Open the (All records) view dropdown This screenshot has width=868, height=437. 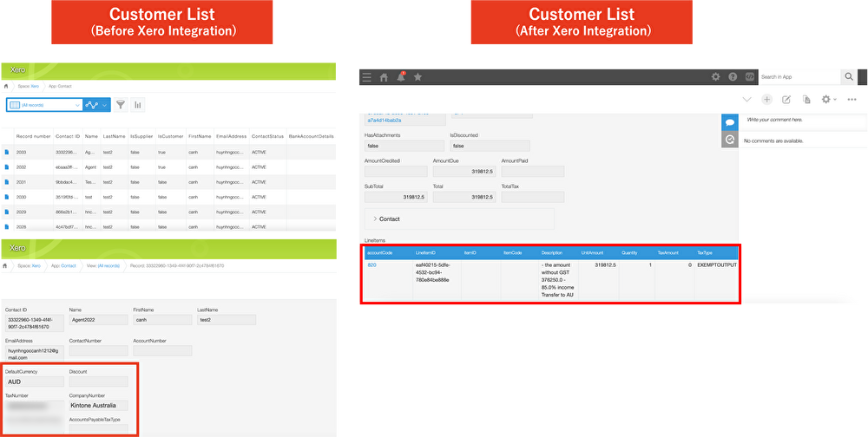pos(44,105)
